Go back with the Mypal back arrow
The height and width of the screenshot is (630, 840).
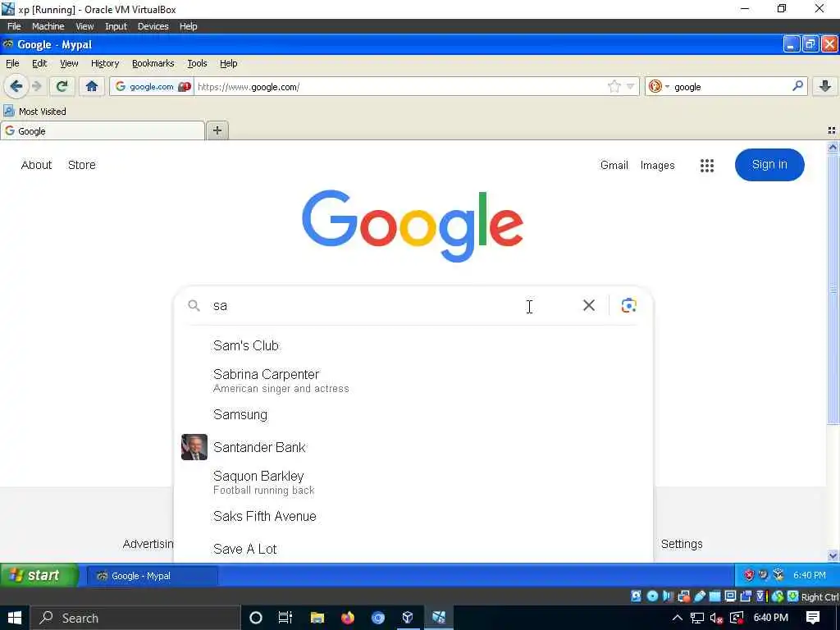pos(16,86)
